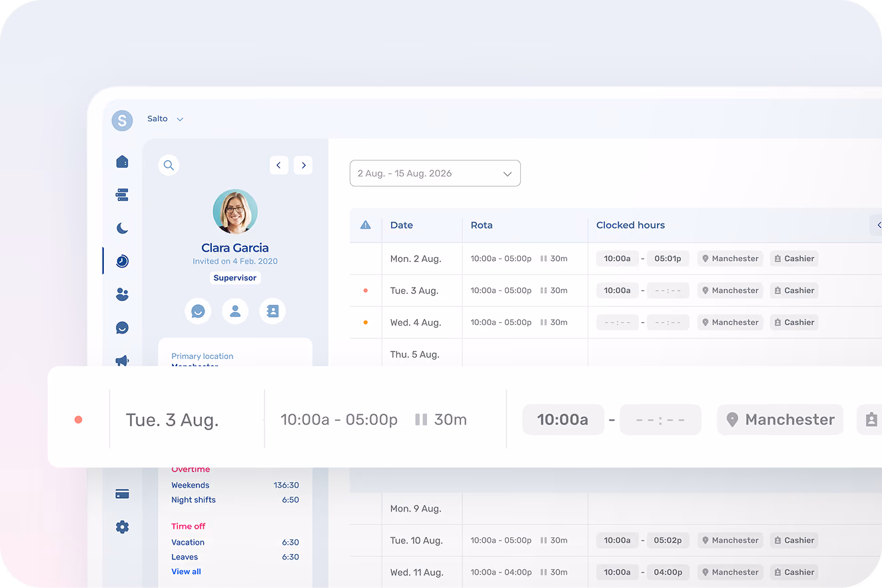
Task: Go to next employee arrow
Action: pos(303,165)
